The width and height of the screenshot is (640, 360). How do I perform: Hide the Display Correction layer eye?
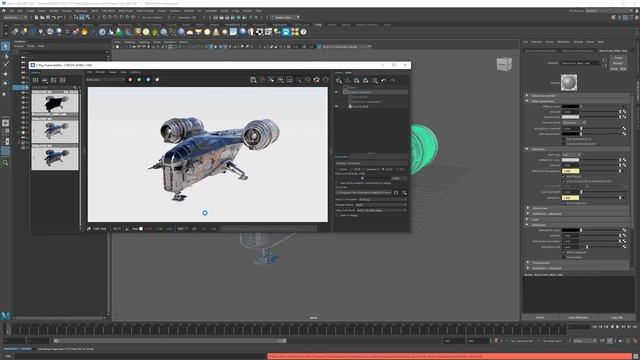tap(337, 92)
